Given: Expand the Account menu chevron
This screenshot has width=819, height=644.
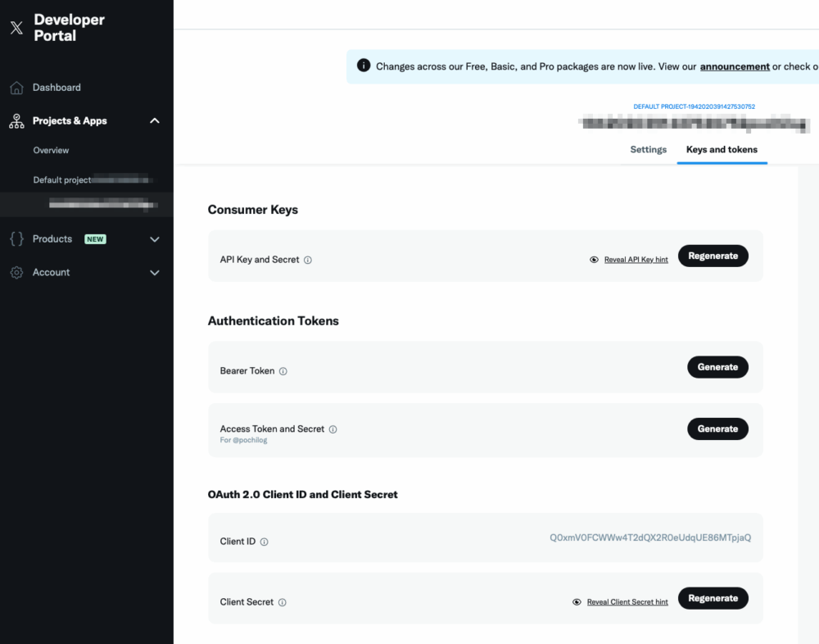Looking at the screenshot, I should [155, 273].
